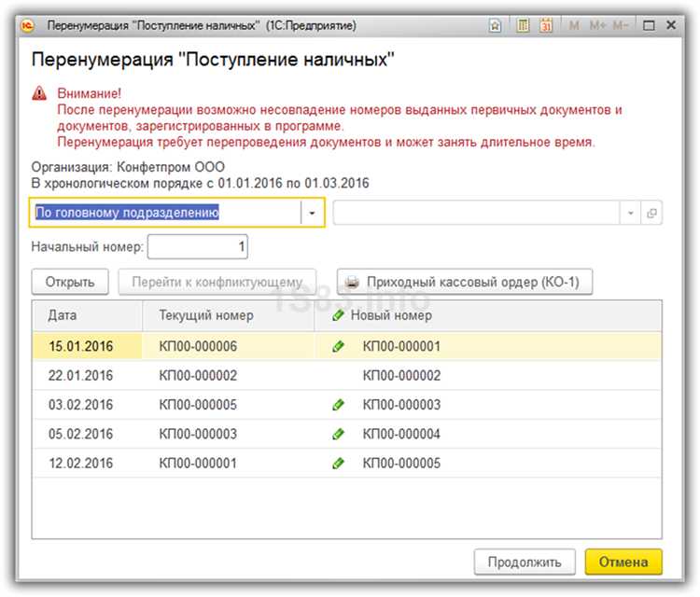
Task: Expand the empty subdivision dropdown arrow
Action: click(630, 213)
